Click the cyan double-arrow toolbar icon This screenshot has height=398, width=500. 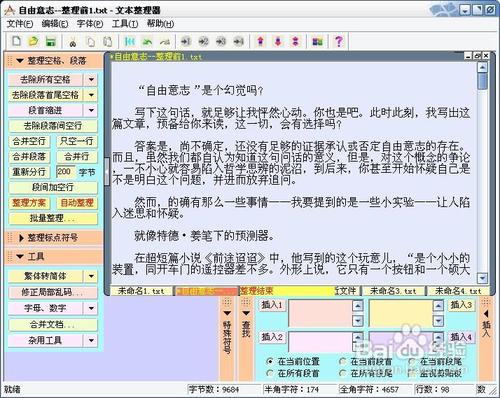point(129,41)
